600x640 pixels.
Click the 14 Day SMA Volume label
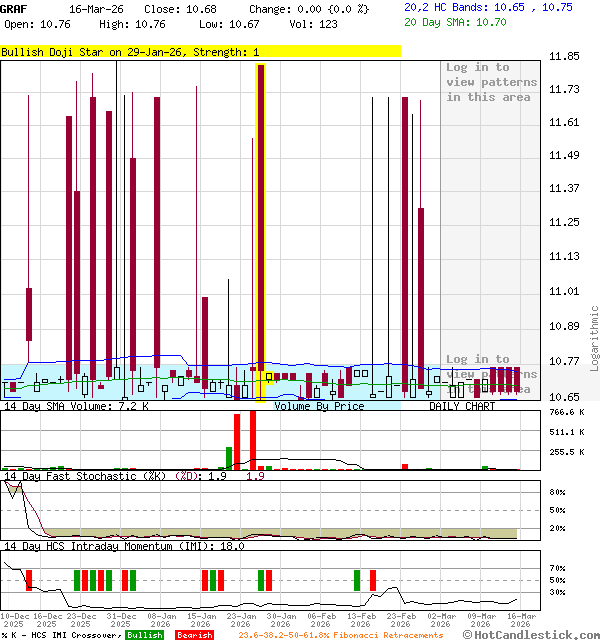point(76,406)
